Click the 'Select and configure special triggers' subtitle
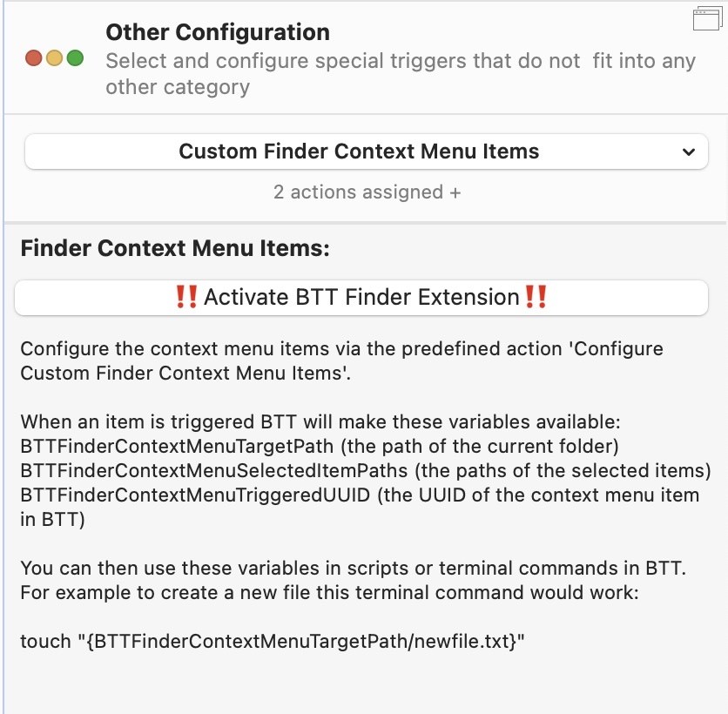 coord(401,73)
